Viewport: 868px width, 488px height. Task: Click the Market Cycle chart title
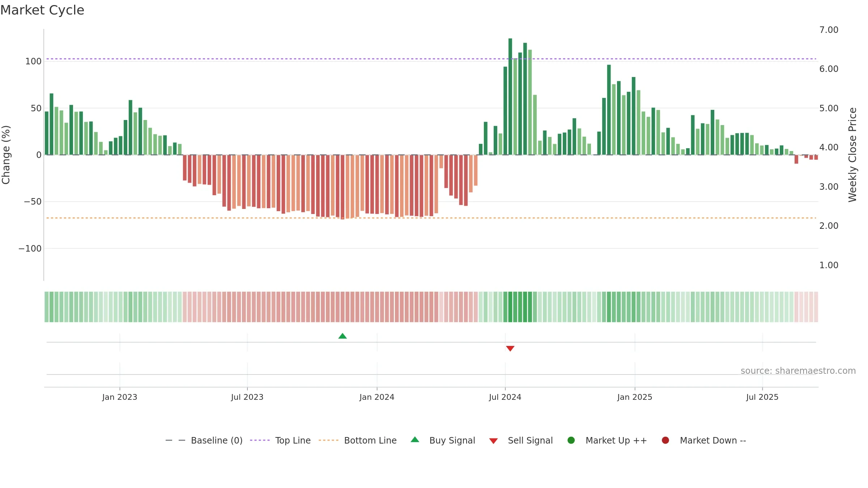coord(42,10)
